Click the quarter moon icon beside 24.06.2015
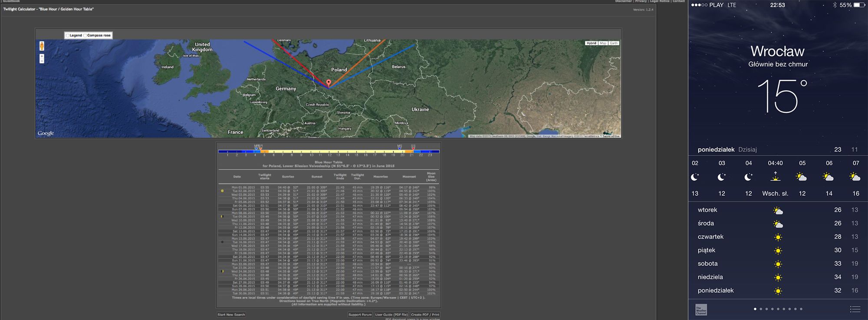This screenshot has width=868, height=320. click(223, 271)
